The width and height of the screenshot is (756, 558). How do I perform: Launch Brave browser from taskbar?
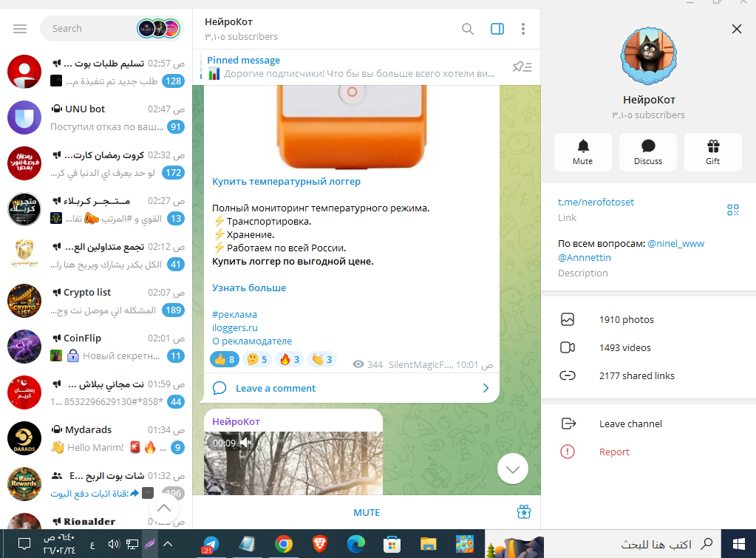coord(320,544)
